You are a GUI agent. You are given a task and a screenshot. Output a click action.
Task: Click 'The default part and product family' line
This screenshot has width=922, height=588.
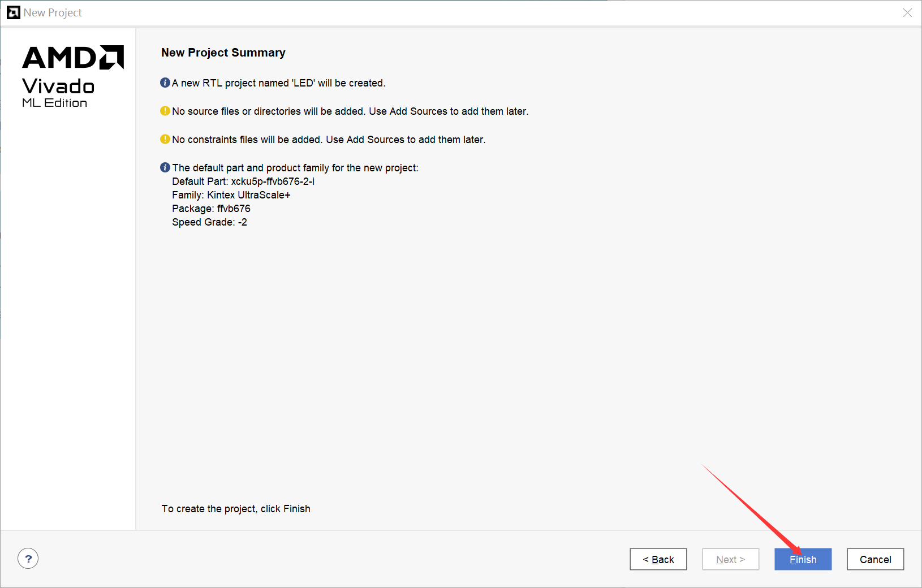click(295, 168)
